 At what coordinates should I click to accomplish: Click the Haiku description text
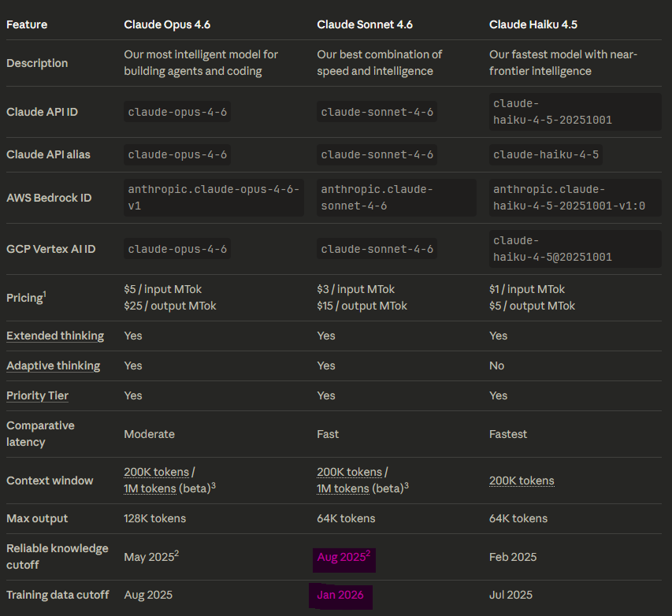click(x=563, y=63)
